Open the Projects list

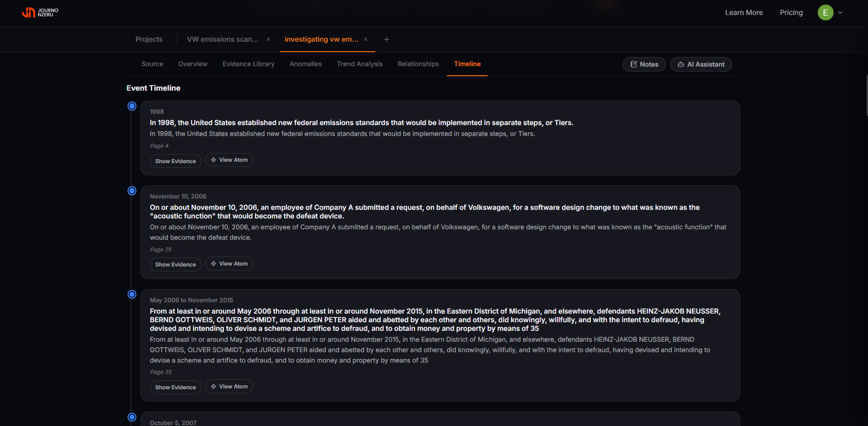coord(149,39)
